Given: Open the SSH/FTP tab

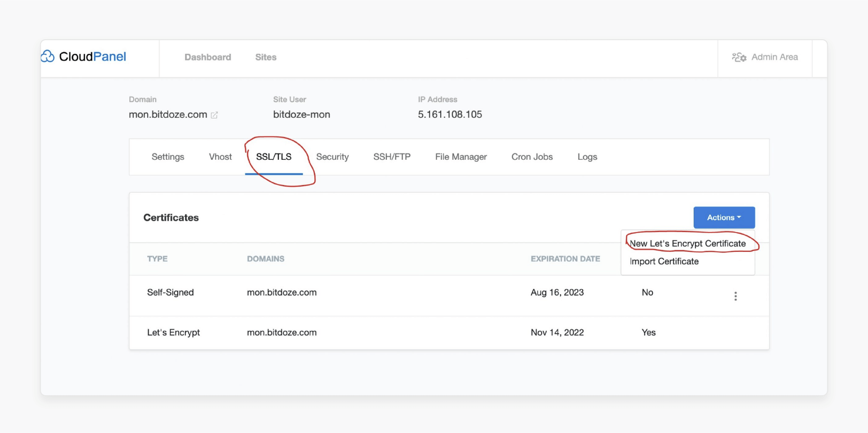Looking at the screenshot, I should pyautogui.click(x=392, y=157).
